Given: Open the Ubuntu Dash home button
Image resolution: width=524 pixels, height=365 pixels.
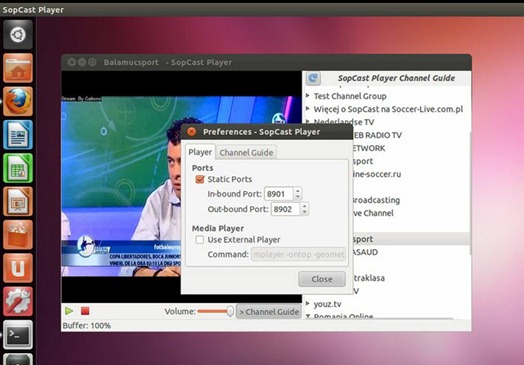Looking at the screenshot, I should pos(18,34).
